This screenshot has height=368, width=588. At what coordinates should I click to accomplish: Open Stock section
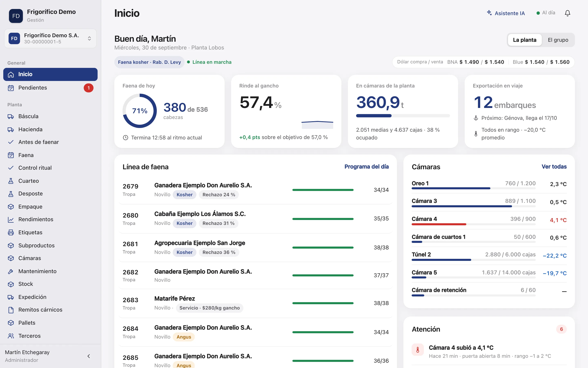(50, 284)
